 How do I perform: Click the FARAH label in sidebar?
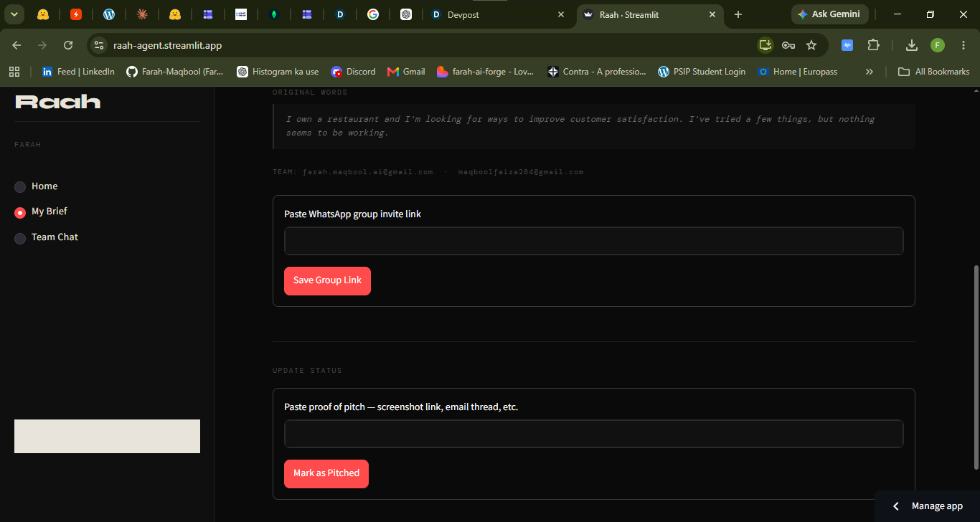click(28, 145)
